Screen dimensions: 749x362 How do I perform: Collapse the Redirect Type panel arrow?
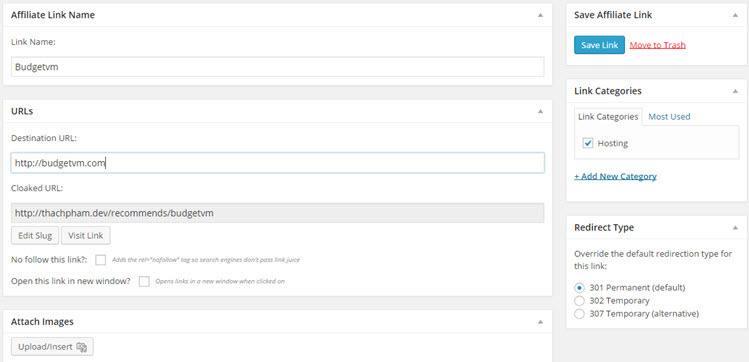[x=735, y=228]
